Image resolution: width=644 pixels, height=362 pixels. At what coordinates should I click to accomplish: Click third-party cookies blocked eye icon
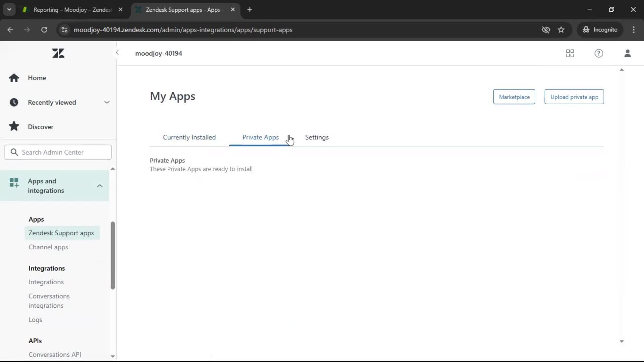(x=546, y=30)
